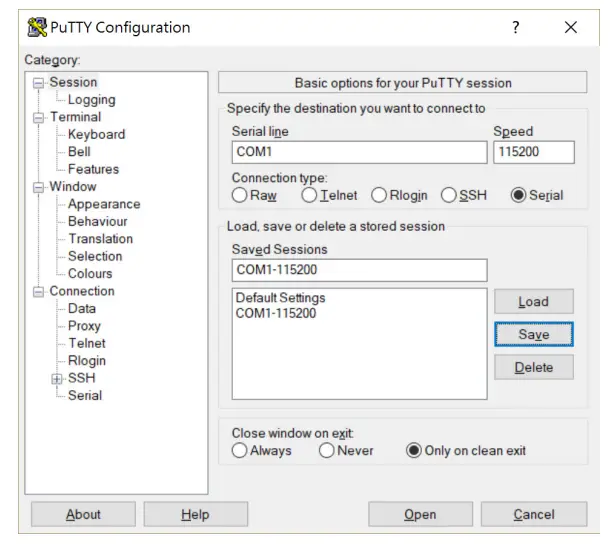Open the Window category

point(73,186)
